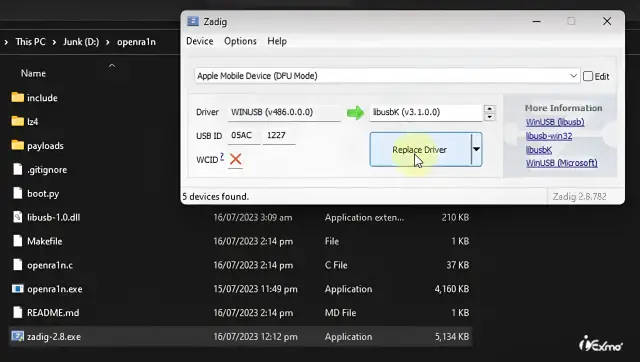Enable the Edit checkbox in Zadig
Viewport: 640px width, 362px height.
[x=588, y=76]
